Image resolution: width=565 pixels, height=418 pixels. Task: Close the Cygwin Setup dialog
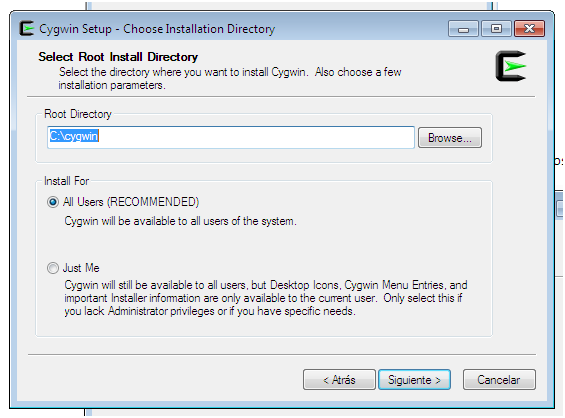click(x=529, y=29)
